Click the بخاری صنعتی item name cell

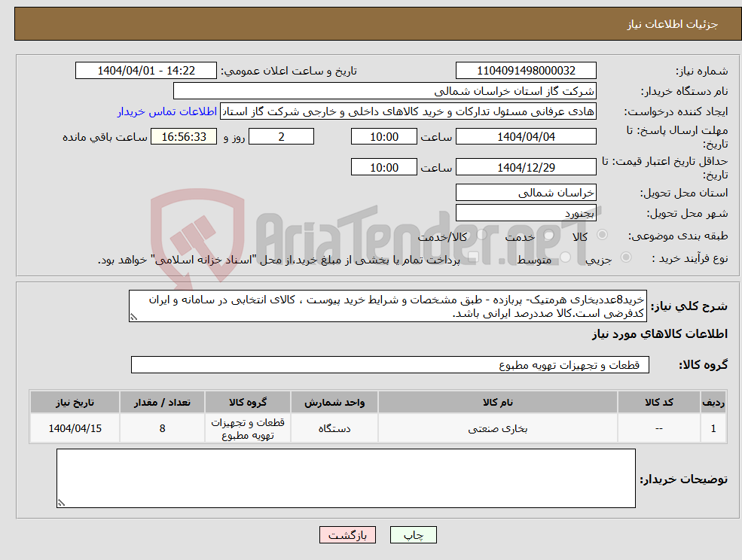497,428
